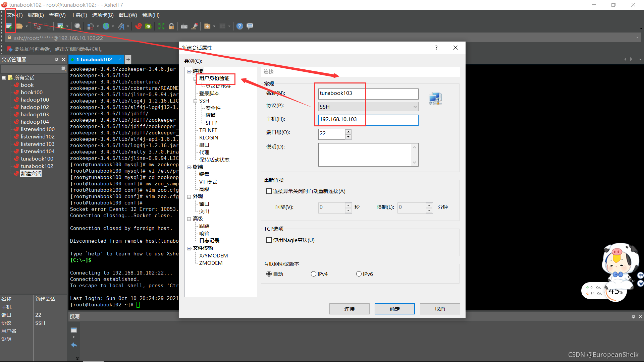Viewport: 644px width, 362px height.
Task: Collapse the 外观 tree category
Action: click(189, 196)
